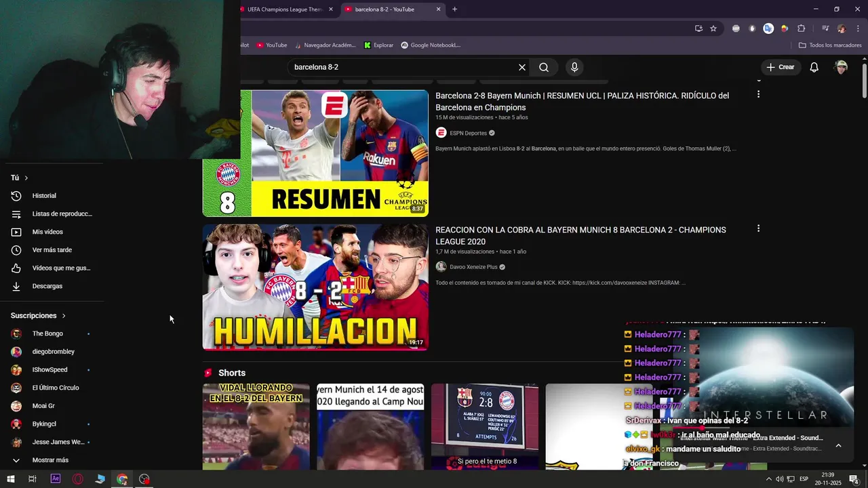
Task: Open Todos los marcadores folder
Action: point(830,45)
